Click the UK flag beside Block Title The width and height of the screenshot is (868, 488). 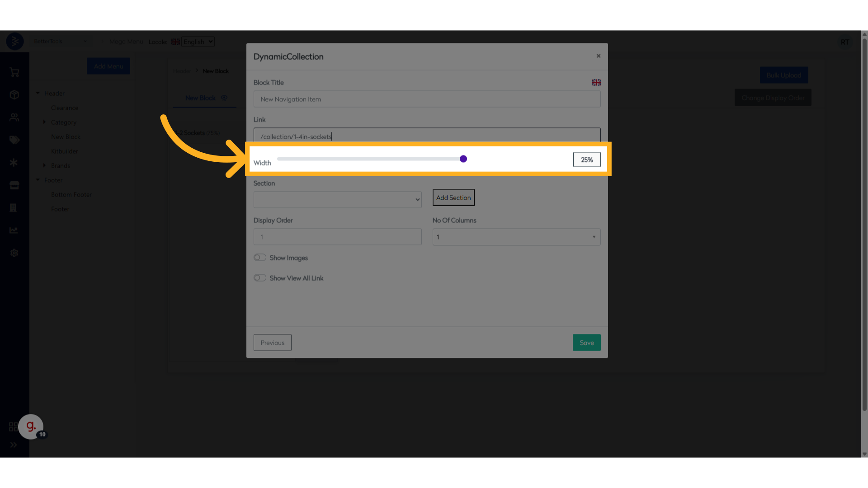pyautogui.click(x=596, y=83)
